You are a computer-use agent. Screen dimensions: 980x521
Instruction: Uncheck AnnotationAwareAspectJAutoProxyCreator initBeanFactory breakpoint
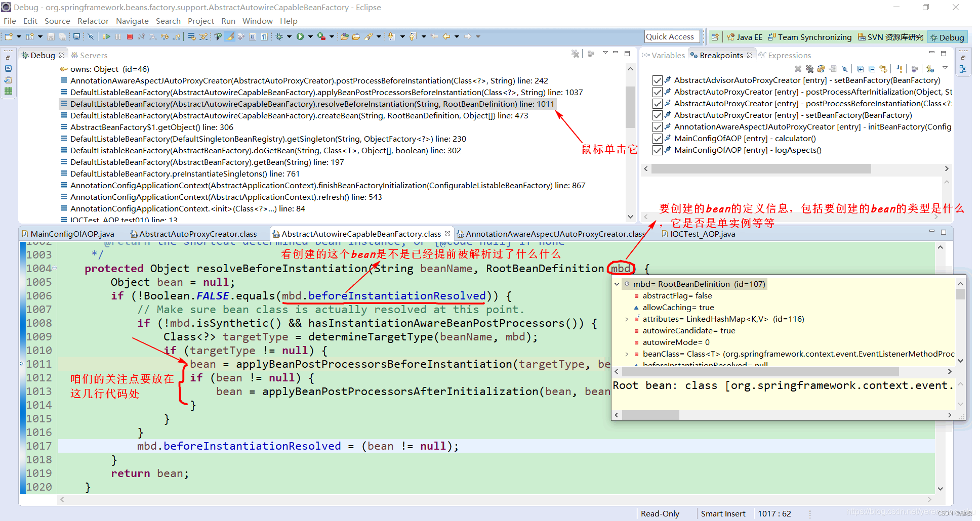point(658,127)
